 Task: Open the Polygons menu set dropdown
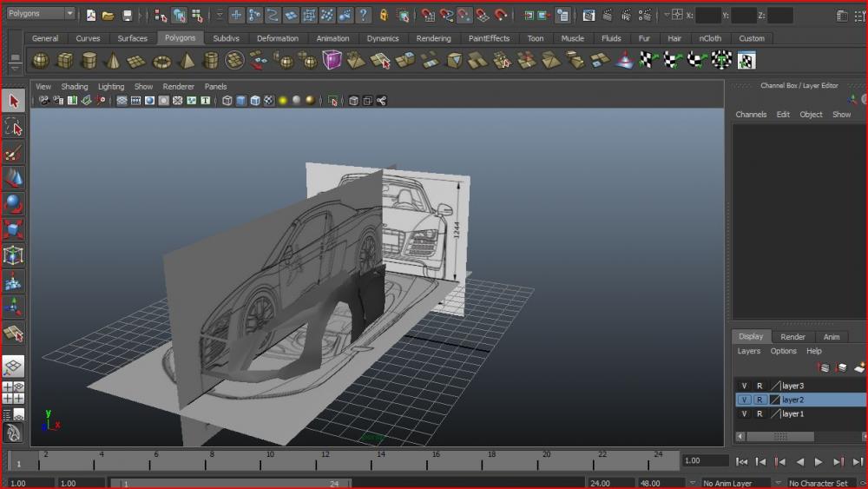pyautogui.click(x=40, y=14)
